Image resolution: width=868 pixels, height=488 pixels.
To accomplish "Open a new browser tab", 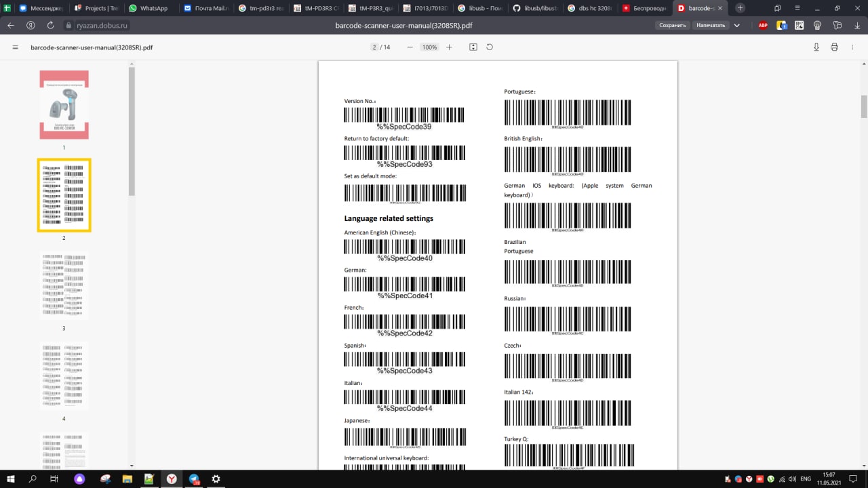I will 740,8.
